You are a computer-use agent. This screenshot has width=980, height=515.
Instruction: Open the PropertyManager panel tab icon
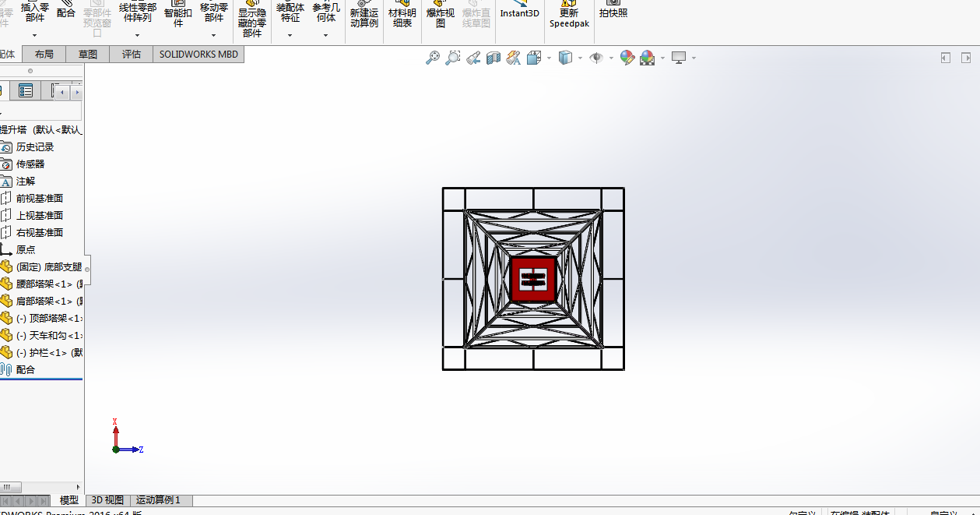(x=26, y=91)
